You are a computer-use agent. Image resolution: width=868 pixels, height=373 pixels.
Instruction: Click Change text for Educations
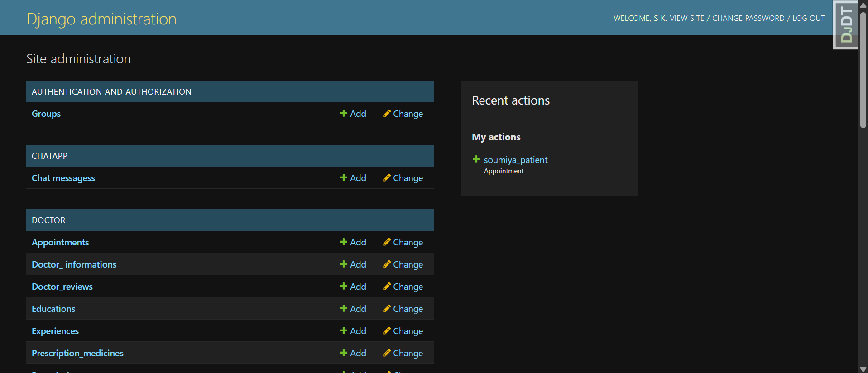tap(408, 309)
